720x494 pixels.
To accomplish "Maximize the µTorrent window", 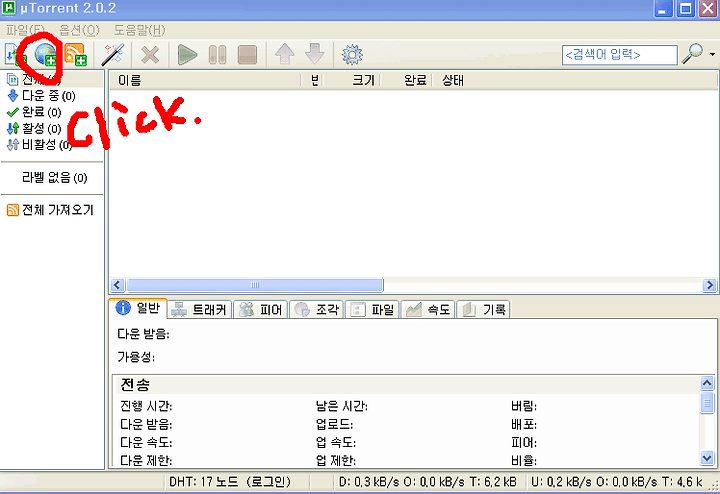I will coord(686,9).
